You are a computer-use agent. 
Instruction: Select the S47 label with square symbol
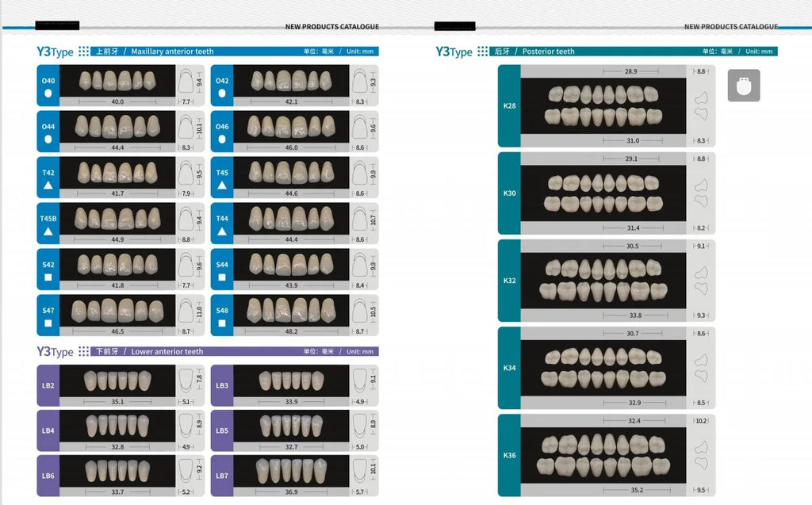click(x=48, y=316)
